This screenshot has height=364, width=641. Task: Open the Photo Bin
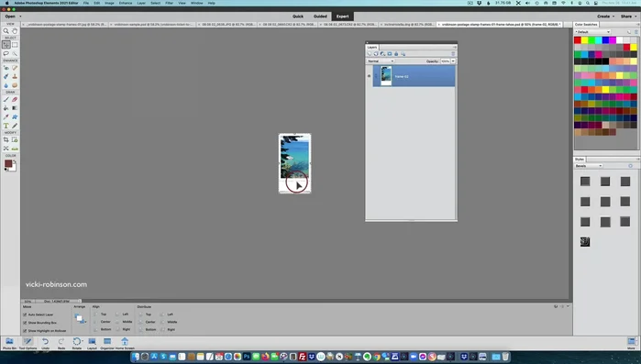9,343
